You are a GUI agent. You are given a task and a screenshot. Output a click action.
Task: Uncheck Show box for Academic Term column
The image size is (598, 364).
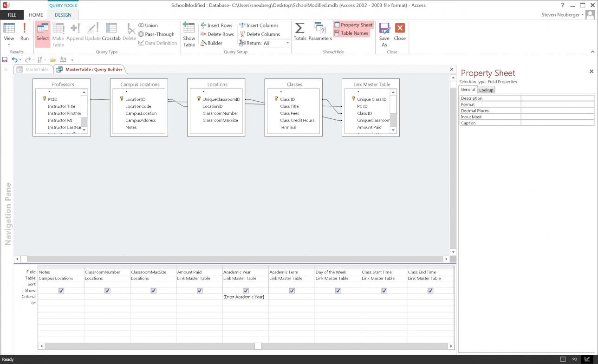[x=292, y=291]
